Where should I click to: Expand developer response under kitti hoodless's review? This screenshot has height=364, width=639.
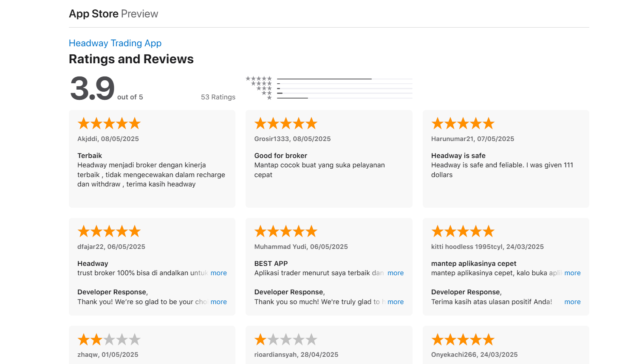click(572, 302)
